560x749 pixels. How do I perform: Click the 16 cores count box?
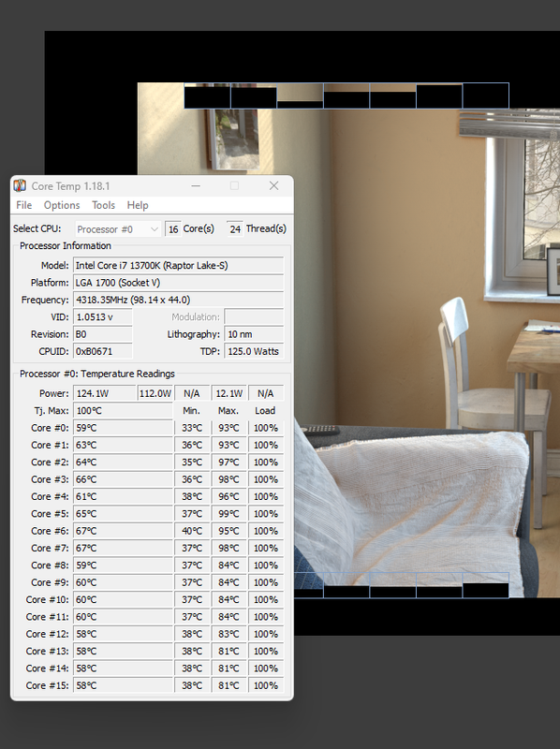(173, 229)
